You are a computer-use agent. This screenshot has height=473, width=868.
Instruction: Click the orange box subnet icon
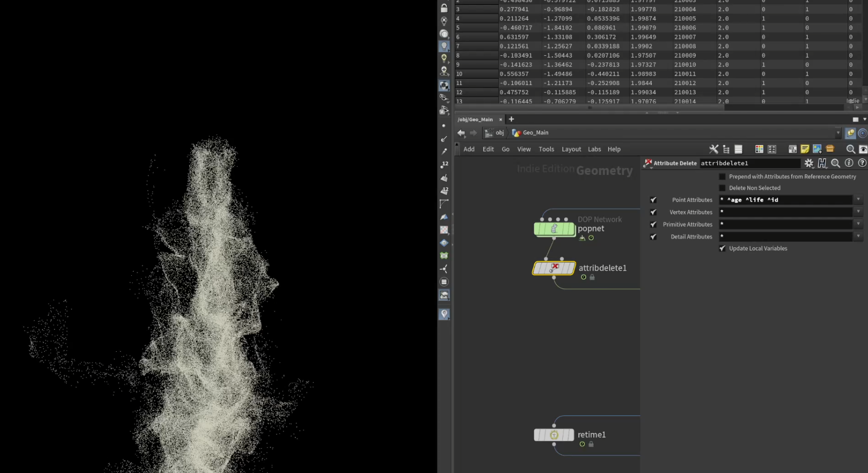[830, 149]
